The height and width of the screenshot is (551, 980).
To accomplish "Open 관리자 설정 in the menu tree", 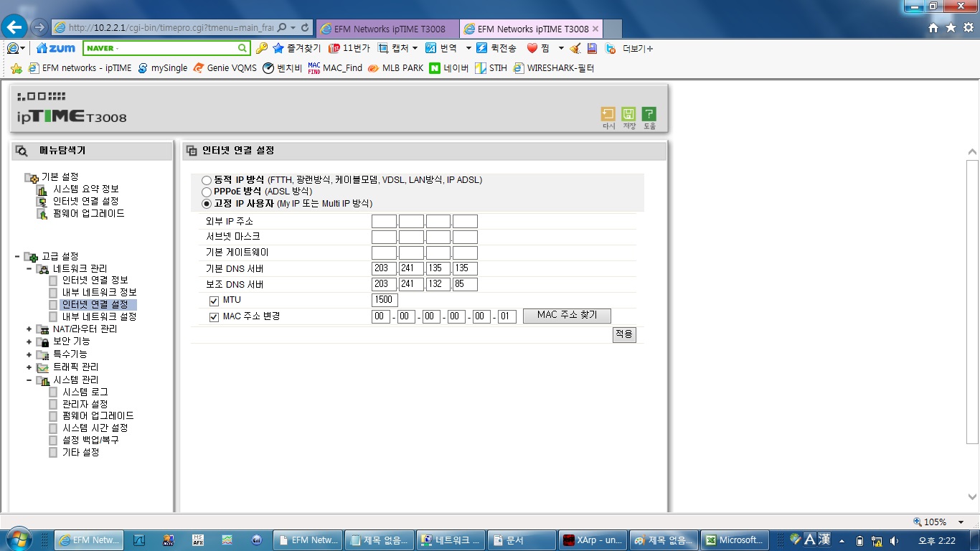I will [85, 404].
